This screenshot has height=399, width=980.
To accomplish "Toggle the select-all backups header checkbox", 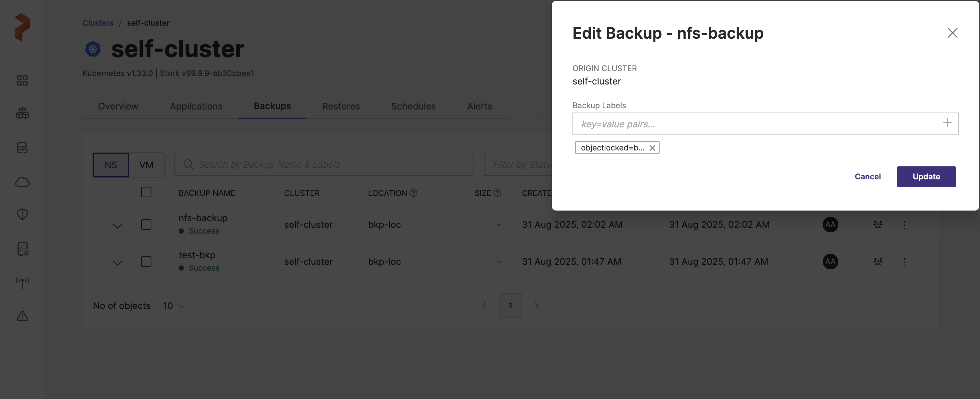I will click(146, 192).
